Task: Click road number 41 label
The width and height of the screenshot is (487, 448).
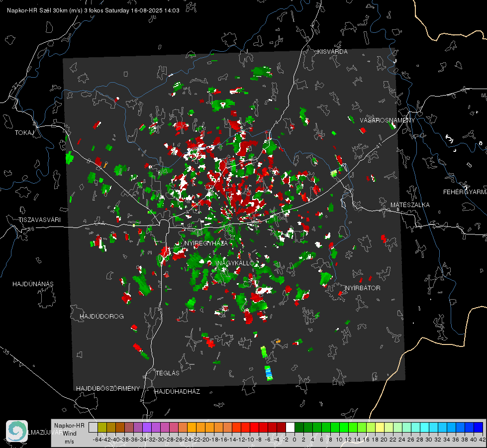Action: (378, 145)
